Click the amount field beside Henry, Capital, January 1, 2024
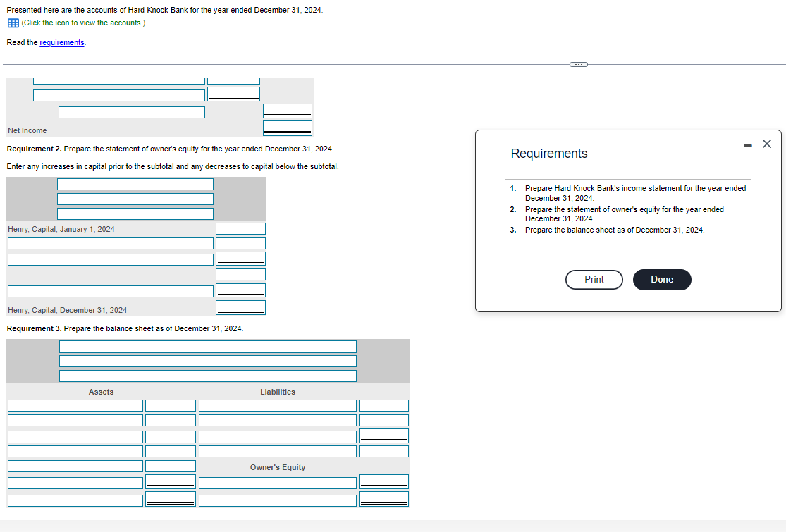Image resolution: width=786 pixels, height=532 pixels. point(240,228)
